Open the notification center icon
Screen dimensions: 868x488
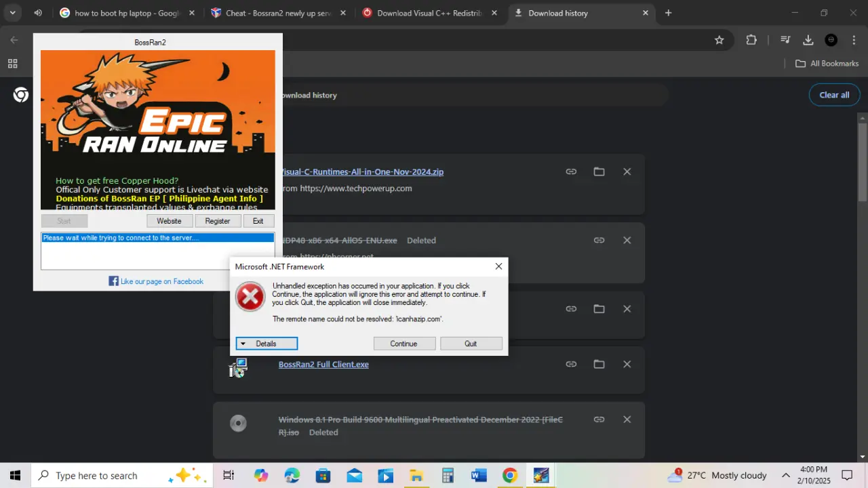pos(847,475)
